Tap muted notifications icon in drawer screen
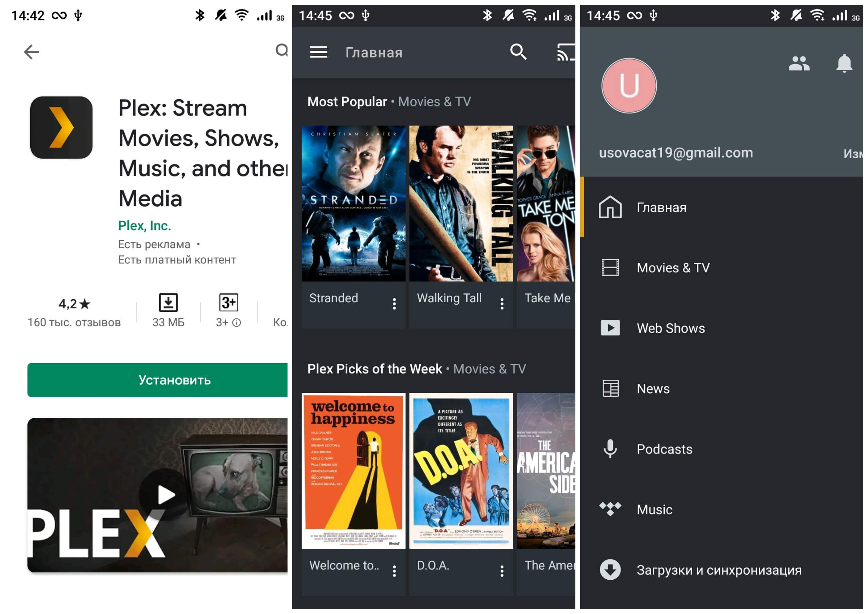The width and height of the screenshot is (868, 614). point(796,15)
